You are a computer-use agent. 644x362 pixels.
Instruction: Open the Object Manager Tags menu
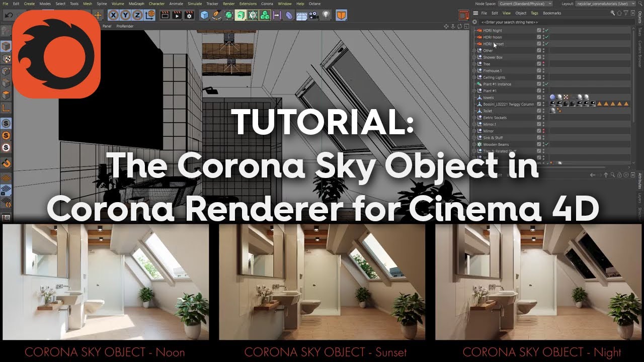(x=534, y=13)
